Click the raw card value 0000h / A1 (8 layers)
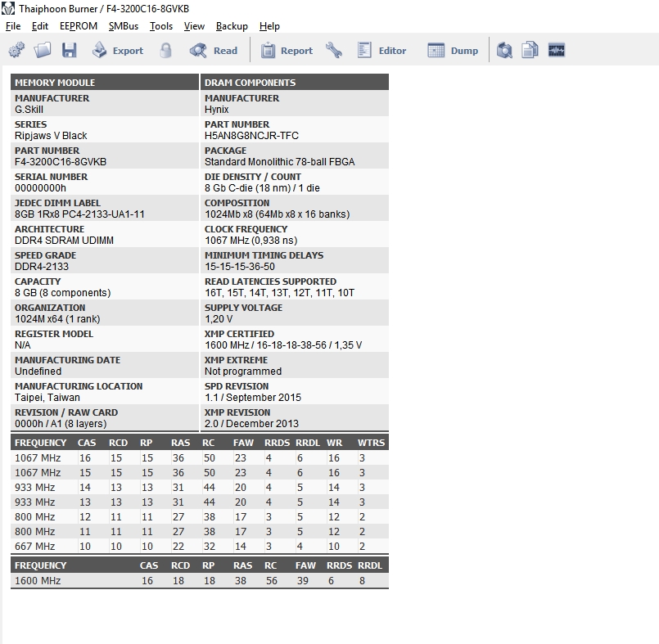Screen dimensions: 659x644 (61, 423)
